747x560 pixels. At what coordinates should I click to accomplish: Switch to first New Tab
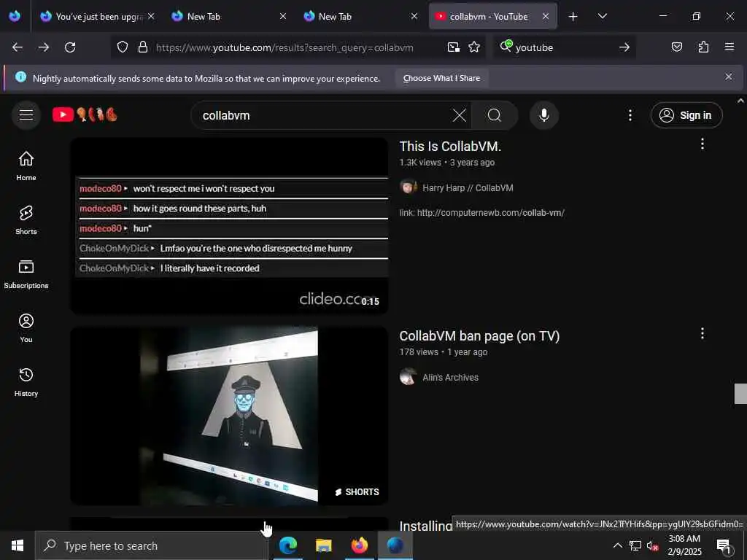point(228,17)
